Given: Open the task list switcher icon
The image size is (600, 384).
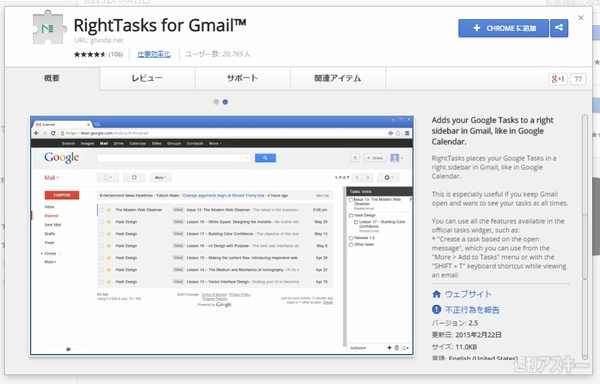Looking at the screenshot, I should pos(405,348).
